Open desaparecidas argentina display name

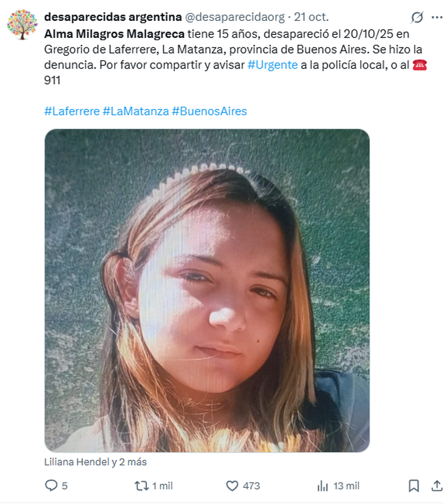coord(113,17)
